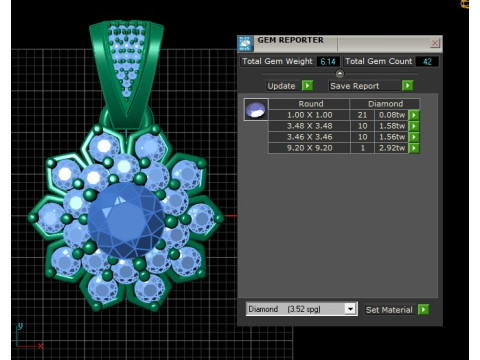480x360 pixels.
Task: Click the 1.56tw weight cell
Action: coord(392,137)
